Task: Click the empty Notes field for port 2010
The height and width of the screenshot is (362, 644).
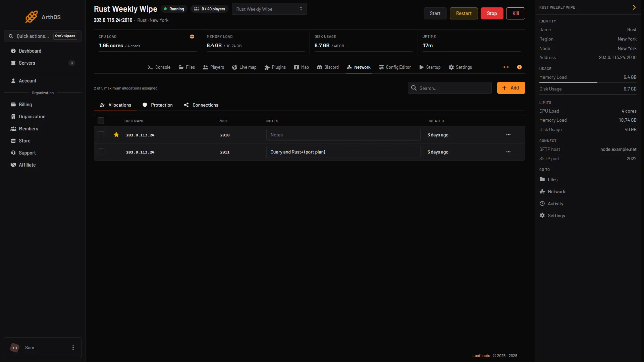Action: pos(343,135)
